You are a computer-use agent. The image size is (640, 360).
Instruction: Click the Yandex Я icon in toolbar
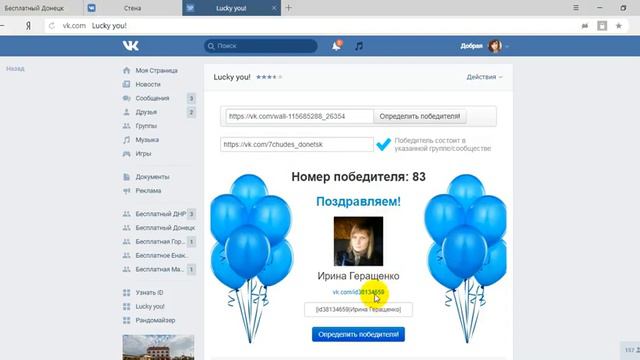[x=28, y=26]
